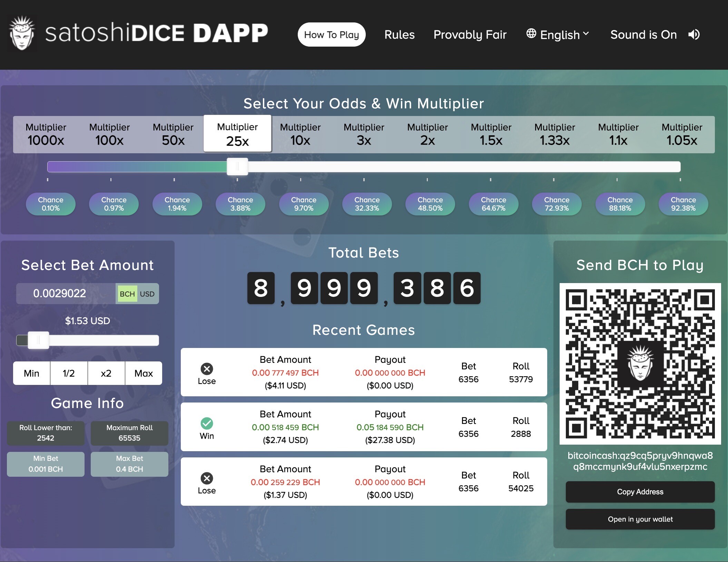Screen dimensions: 728x562
Task: Click the Roll 2888 value
Action: pyautogui.click(x=521, y=434)
